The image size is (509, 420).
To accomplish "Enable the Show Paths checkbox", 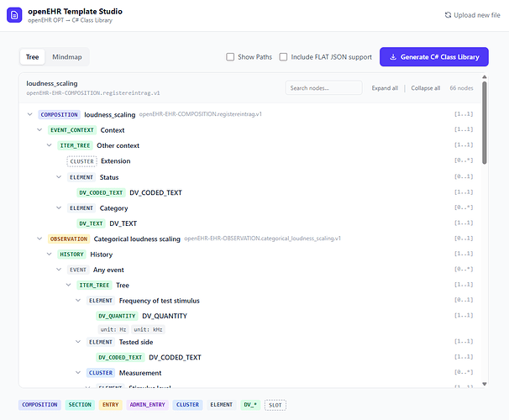I will pyautogui.click(x=230, y=57).
